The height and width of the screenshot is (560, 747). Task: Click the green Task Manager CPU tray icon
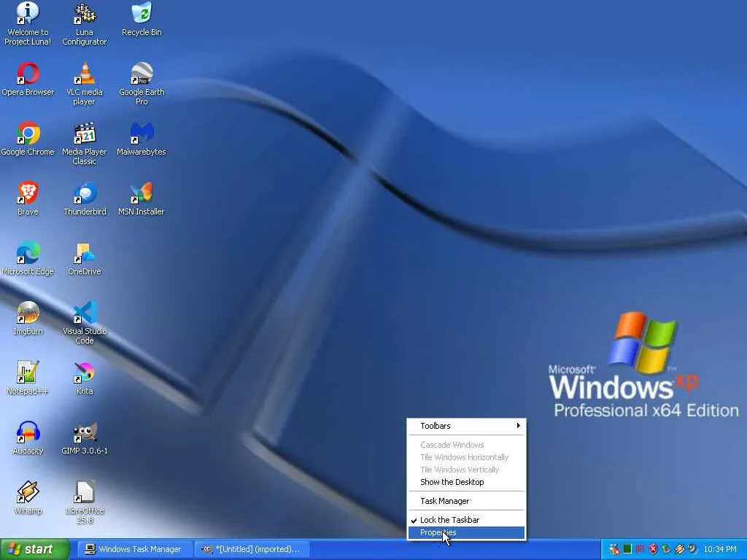pos(627,549)
